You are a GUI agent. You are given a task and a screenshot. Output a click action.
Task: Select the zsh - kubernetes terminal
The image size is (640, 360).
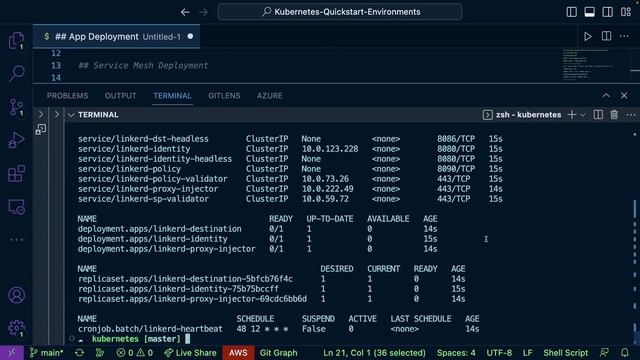pyautogui.click(x=522, y=115)
